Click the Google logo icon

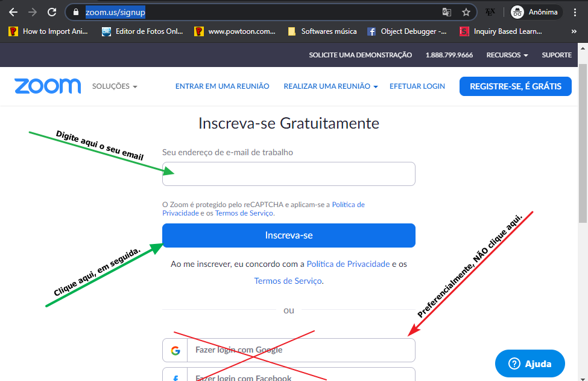point(175,351)
